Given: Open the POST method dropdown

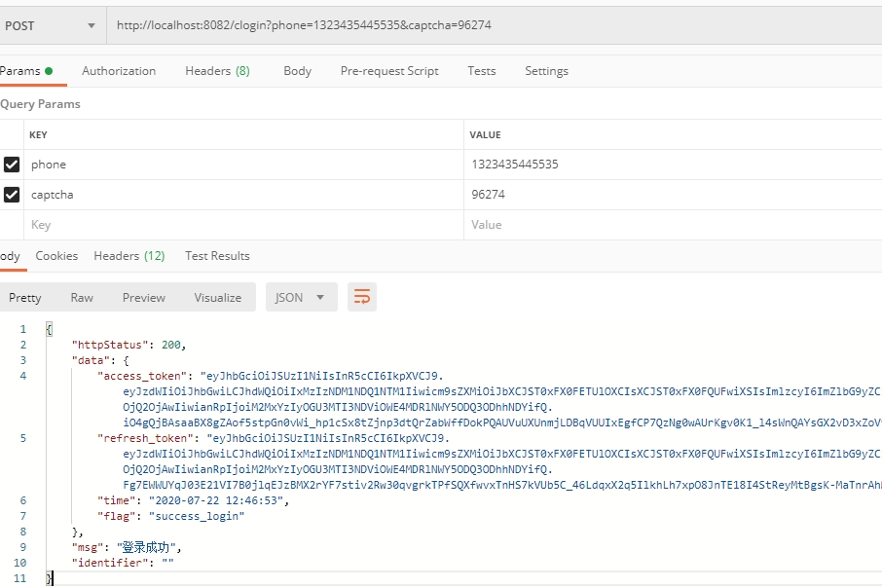Looking at the screenshot, I should (x=52, y=25).
